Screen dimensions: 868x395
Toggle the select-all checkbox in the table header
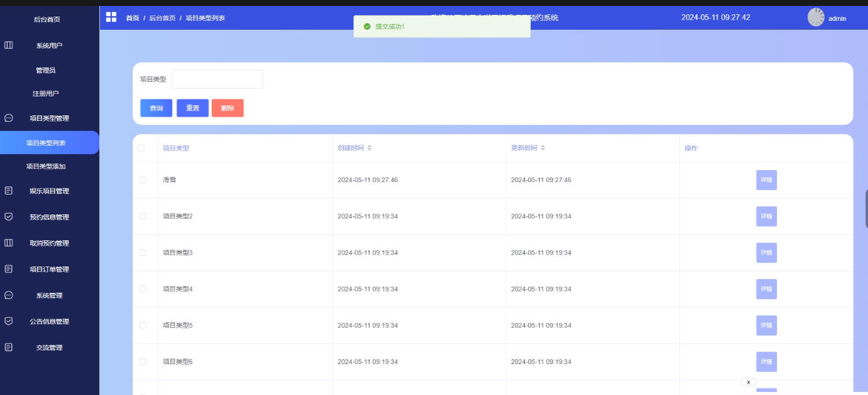tap(141, 148)
